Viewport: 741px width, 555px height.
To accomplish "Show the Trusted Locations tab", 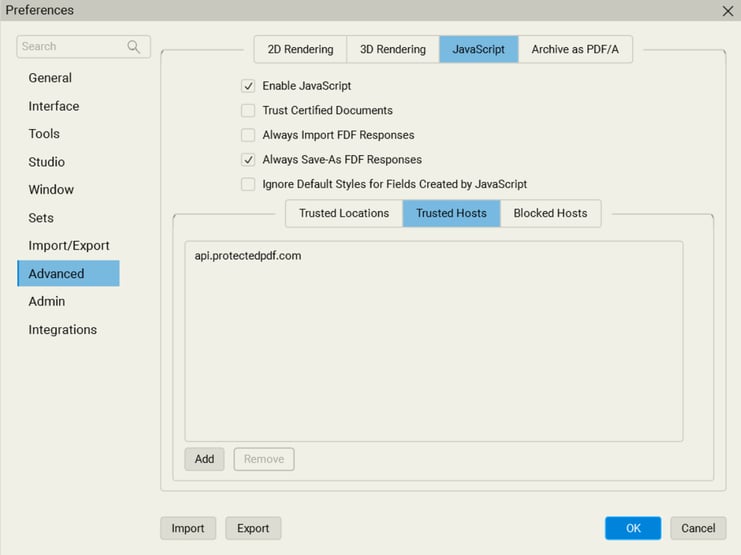I will tap(344, 213).
